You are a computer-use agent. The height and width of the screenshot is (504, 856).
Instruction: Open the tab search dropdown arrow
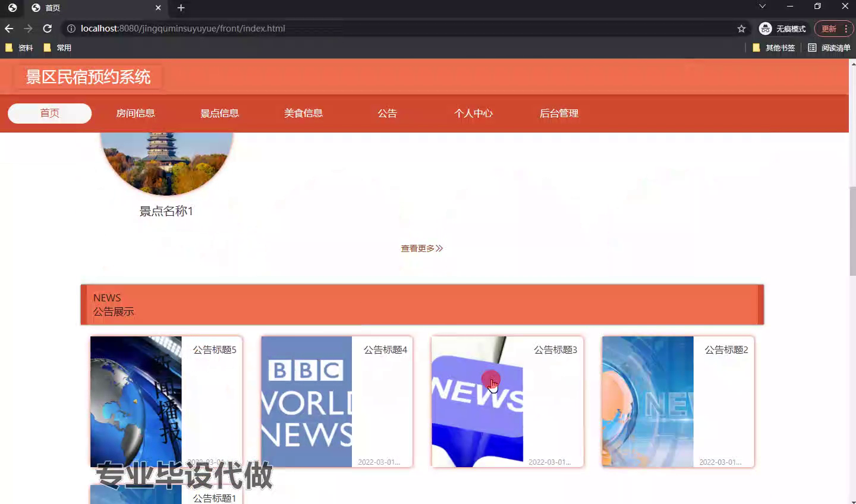(x=762, y=6)
